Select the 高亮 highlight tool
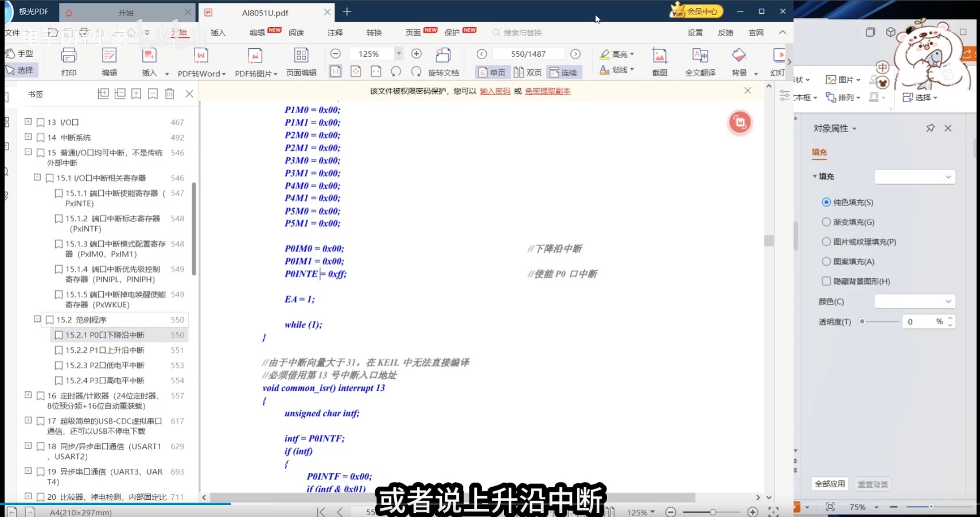Image resolution: width=980 pixels, height=517 pixels. [x=616, y=53]
